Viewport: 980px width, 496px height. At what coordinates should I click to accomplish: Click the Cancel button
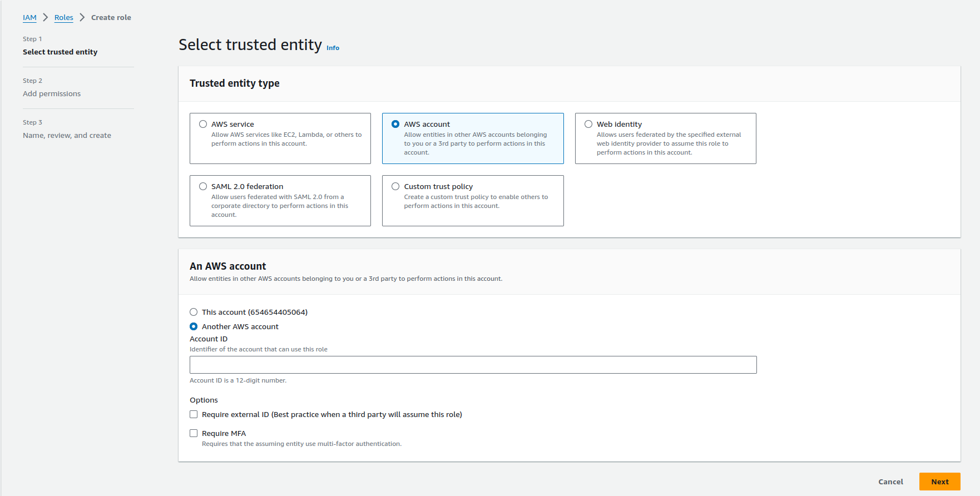point(890,482)
